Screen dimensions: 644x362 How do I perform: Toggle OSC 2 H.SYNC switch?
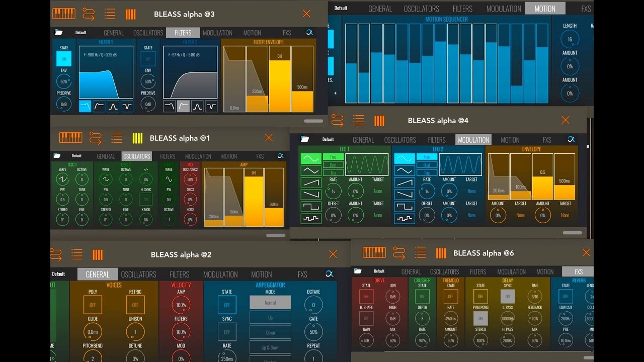146,199
